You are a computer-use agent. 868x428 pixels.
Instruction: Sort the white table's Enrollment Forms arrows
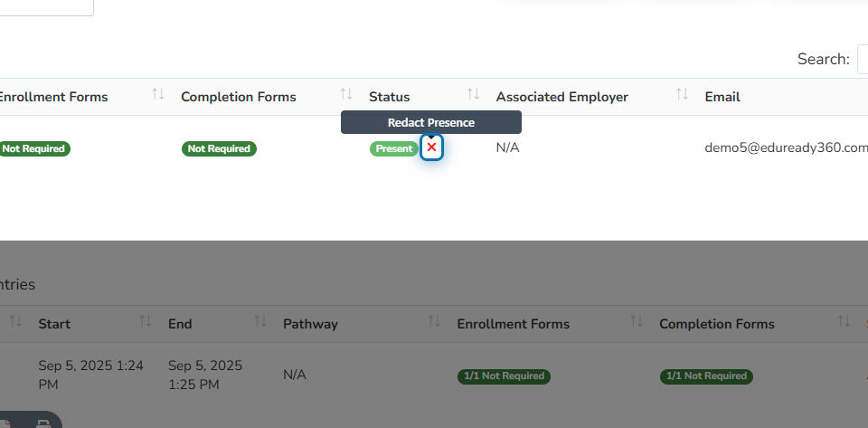point(158,94)
